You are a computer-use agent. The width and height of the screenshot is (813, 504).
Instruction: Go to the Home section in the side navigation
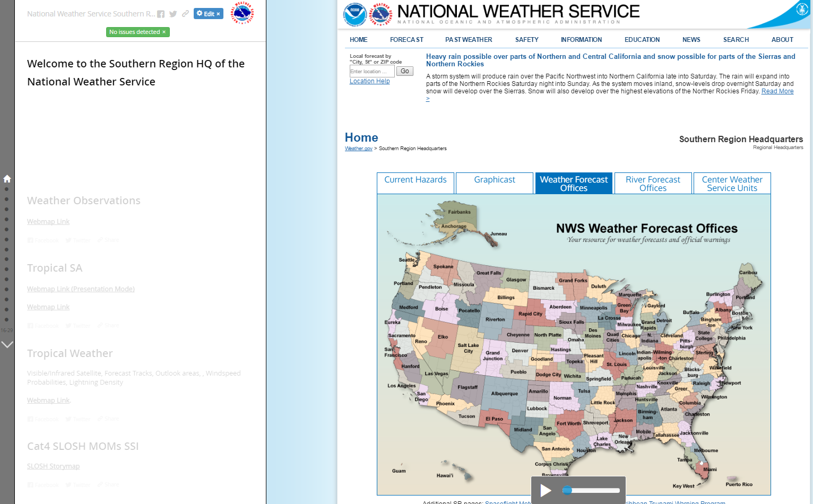[7, 179]
